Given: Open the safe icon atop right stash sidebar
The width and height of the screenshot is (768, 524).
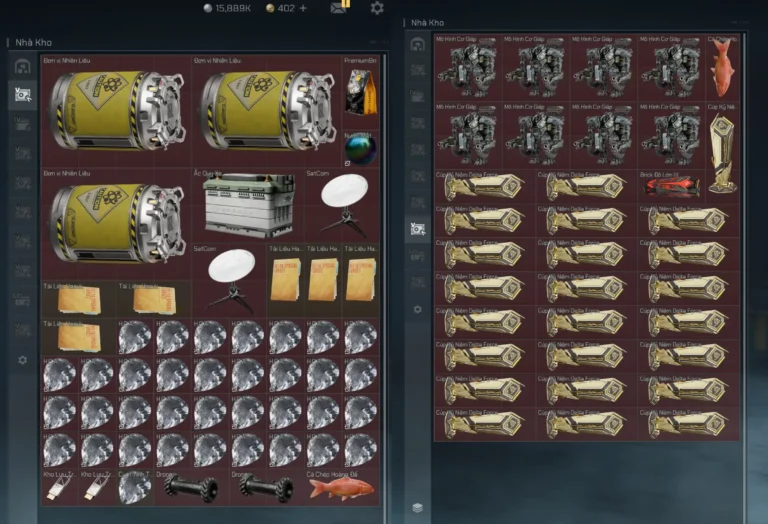Looking at the screenshot, I should click(x=417, y=45).
